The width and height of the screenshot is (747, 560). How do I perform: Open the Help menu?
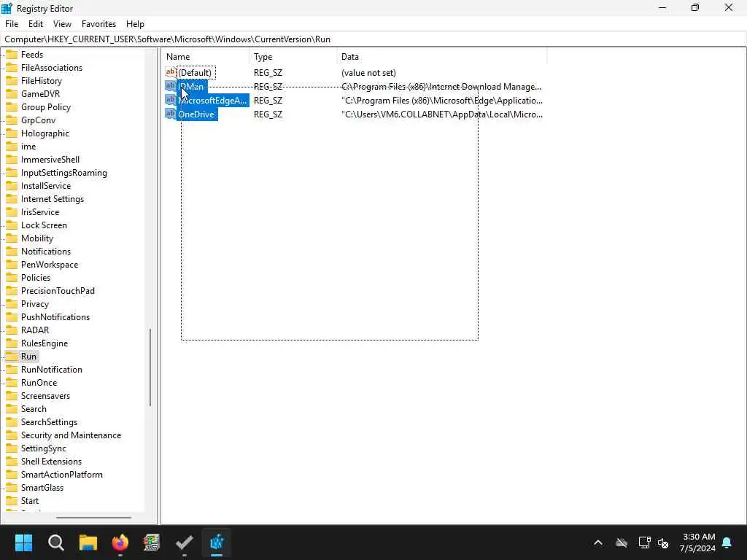point(135,24)
